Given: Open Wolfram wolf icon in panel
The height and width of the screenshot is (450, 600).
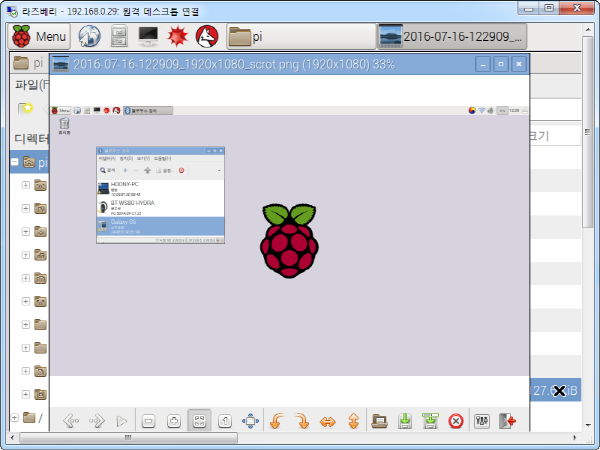Looking at the screenshot, I should [x=207, y=37].
